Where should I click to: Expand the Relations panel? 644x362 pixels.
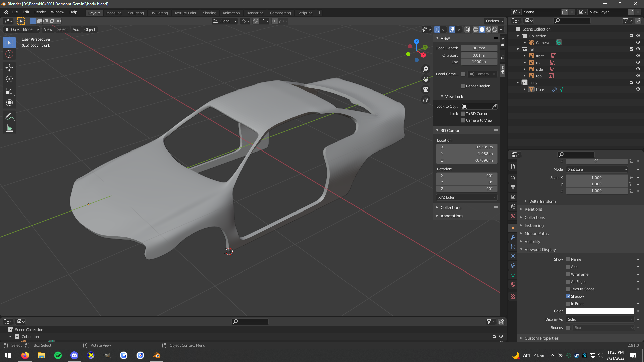click(533, 209)
